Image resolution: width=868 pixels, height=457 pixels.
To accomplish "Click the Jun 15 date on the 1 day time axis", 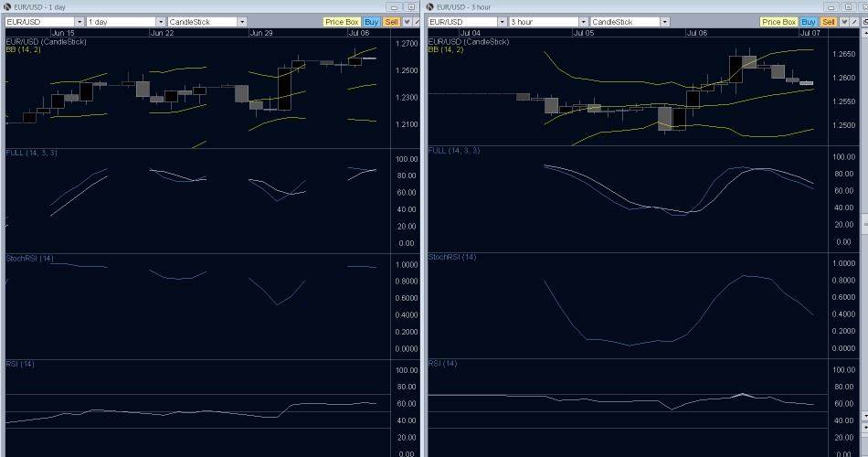I will pos(63,33).
